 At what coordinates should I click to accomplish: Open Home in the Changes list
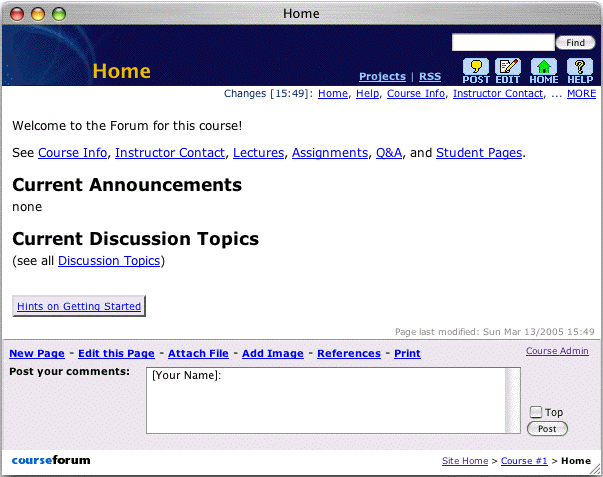click(333, 93)
